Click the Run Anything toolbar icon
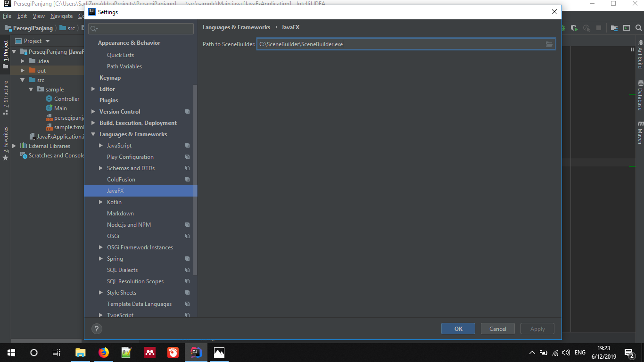Screen dimensions: 644x362 point(627,28)
